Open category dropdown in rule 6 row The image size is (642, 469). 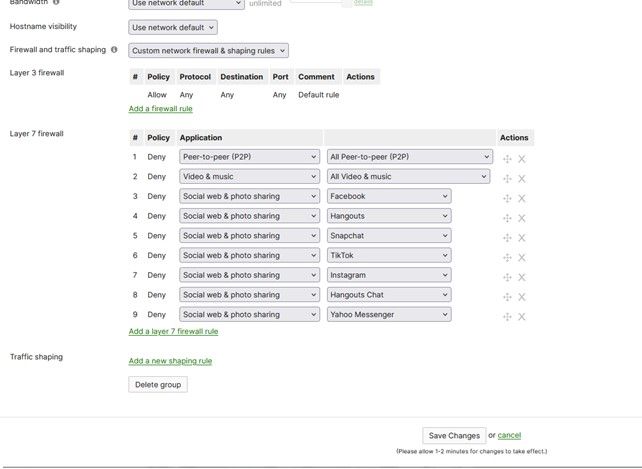click(x=249, y=255)
